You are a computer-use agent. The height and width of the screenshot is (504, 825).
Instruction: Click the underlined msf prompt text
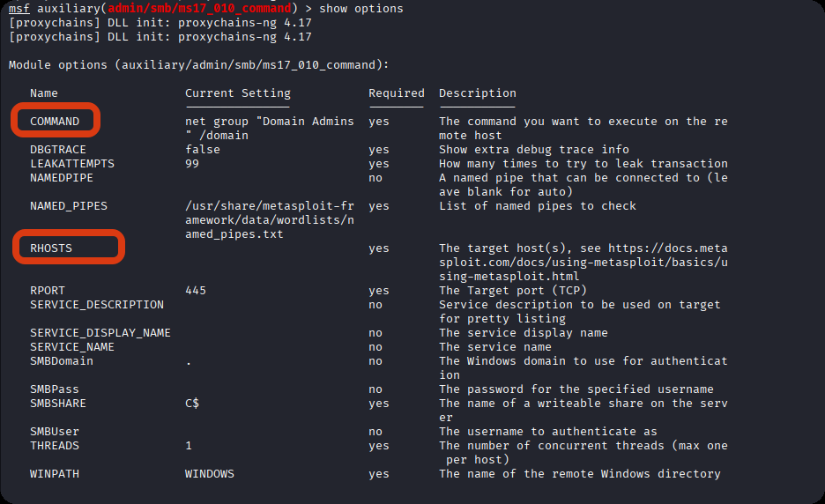tap(19, 9)
